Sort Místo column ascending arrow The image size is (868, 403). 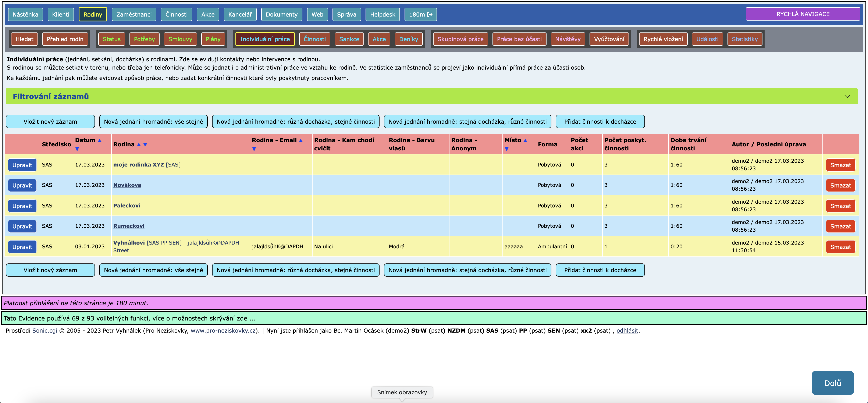pyautogui.click(x=525, y=140)
